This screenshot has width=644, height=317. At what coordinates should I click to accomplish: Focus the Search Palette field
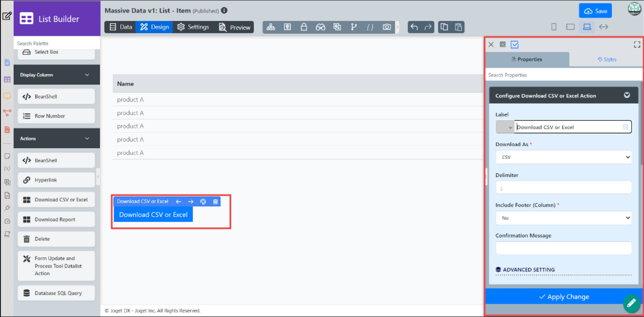click(x=57, y=43)
